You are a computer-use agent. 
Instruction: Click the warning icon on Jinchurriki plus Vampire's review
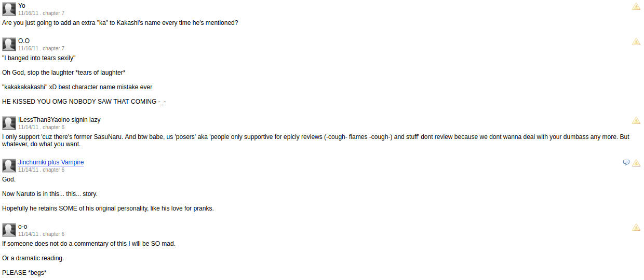[636, 163]
